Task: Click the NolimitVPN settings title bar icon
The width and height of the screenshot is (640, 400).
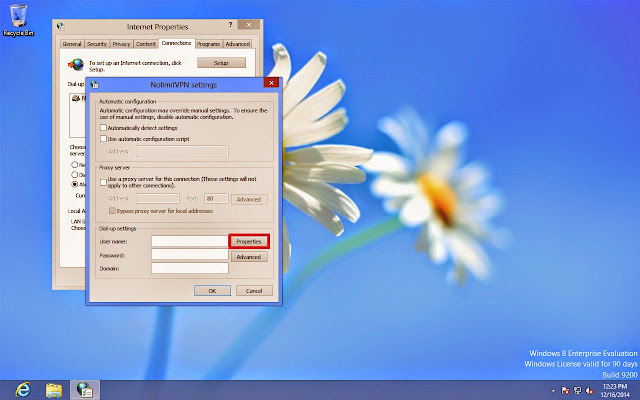Action: (95, 84)
